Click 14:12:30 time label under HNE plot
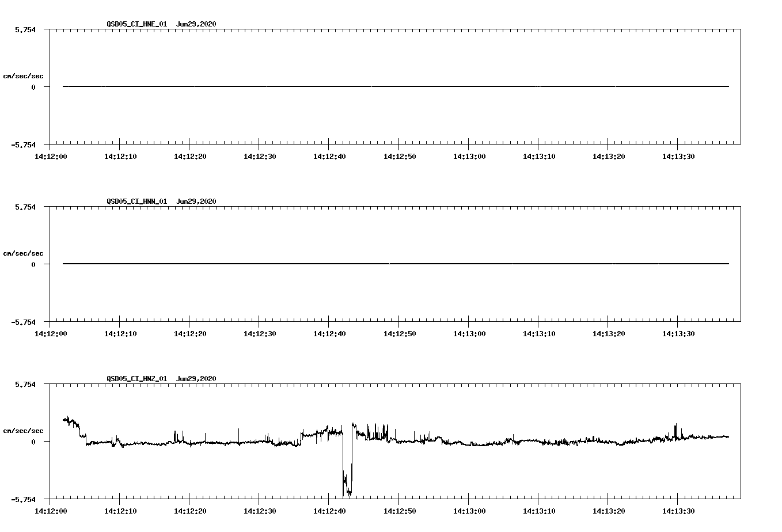Screen dimensions: 782x532 tap(259, 156)
